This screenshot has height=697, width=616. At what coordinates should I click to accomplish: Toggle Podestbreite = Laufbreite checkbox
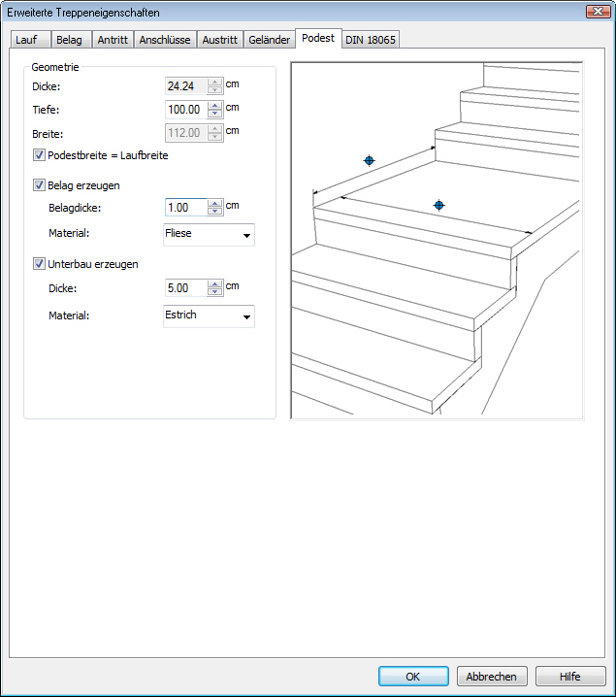tap(39, 155)
